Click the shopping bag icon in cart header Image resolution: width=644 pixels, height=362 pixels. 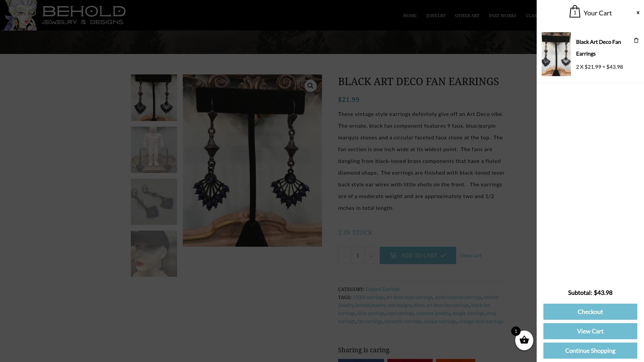click(575, 12)
